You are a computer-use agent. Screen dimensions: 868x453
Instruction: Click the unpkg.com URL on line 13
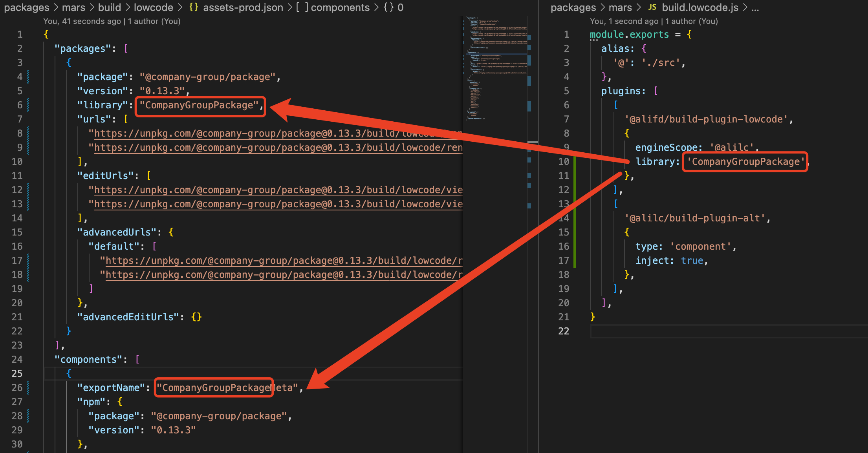tap(236, 204)
